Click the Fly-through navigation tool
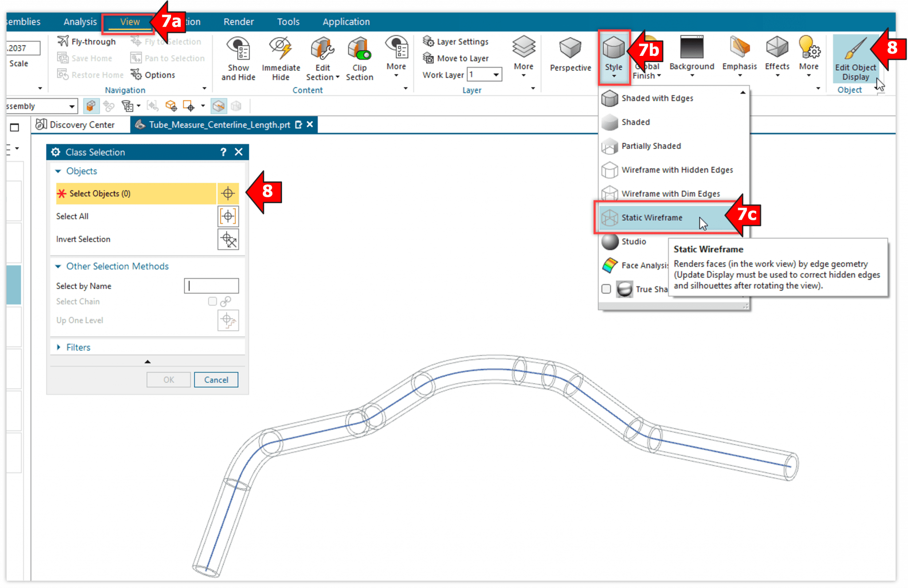908x588 pixels. point(87,41)
